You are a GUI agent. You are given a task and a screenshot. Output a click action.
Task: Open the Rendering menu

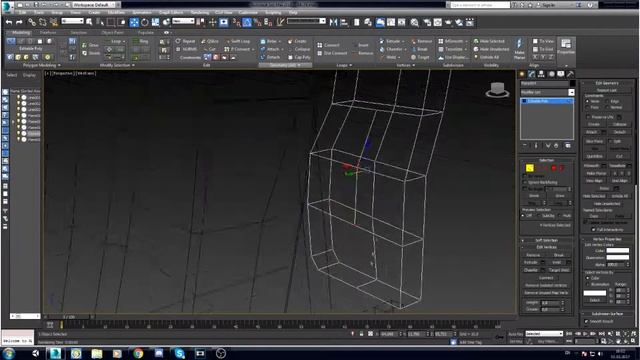[x=200, y=13]
